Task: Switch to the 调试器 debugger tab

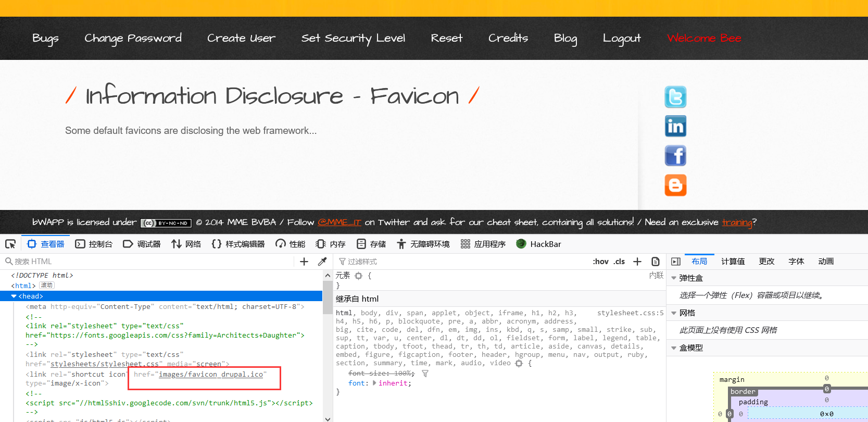Action: [142, 244]
